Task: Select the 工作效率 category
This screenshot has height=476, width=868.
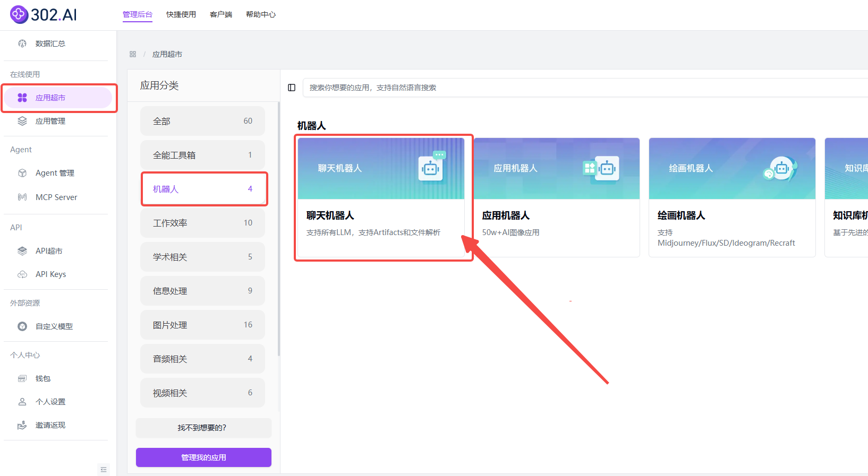Action: pos(202,223)
